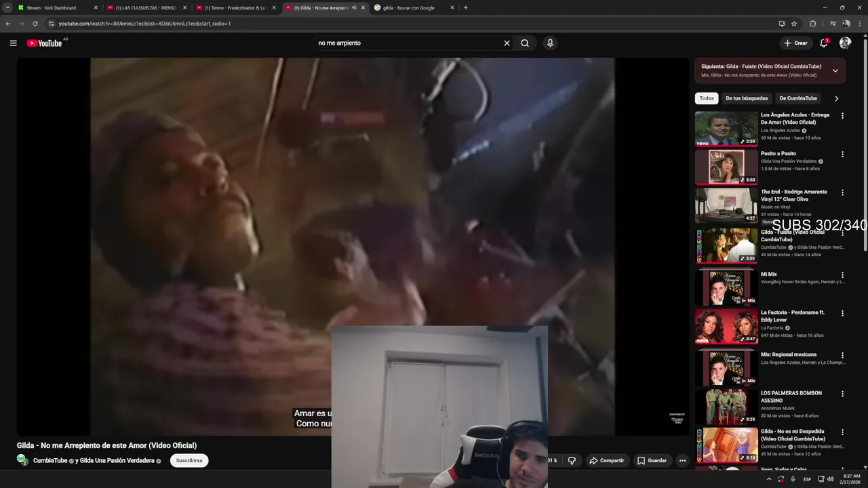Reload the page
868x488 pixels.
[35, 23]
